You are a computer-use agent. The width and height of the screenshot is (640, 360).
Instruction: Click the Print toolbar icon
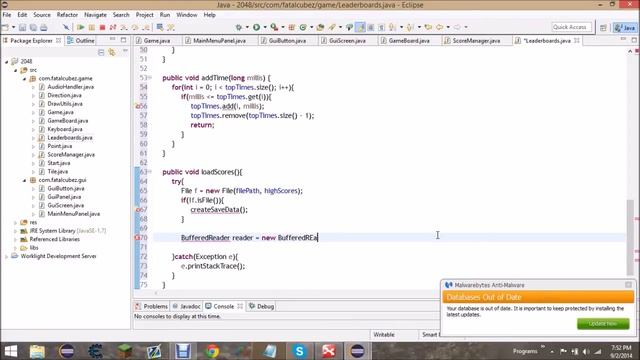44,27
